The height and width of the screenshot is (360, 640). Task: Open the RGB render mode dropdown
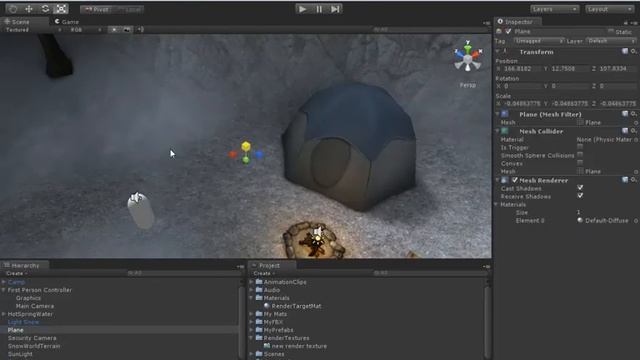[86, 30]
